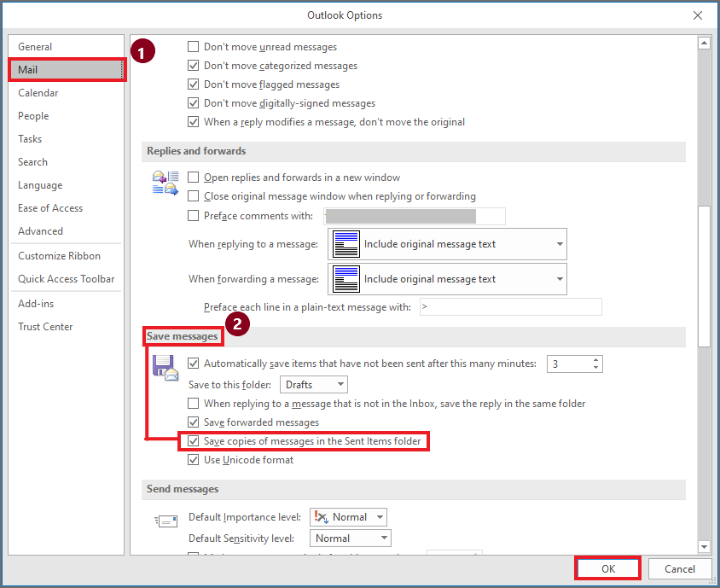Close the Outlook Options dialog
720x588 pixels.
698,15
